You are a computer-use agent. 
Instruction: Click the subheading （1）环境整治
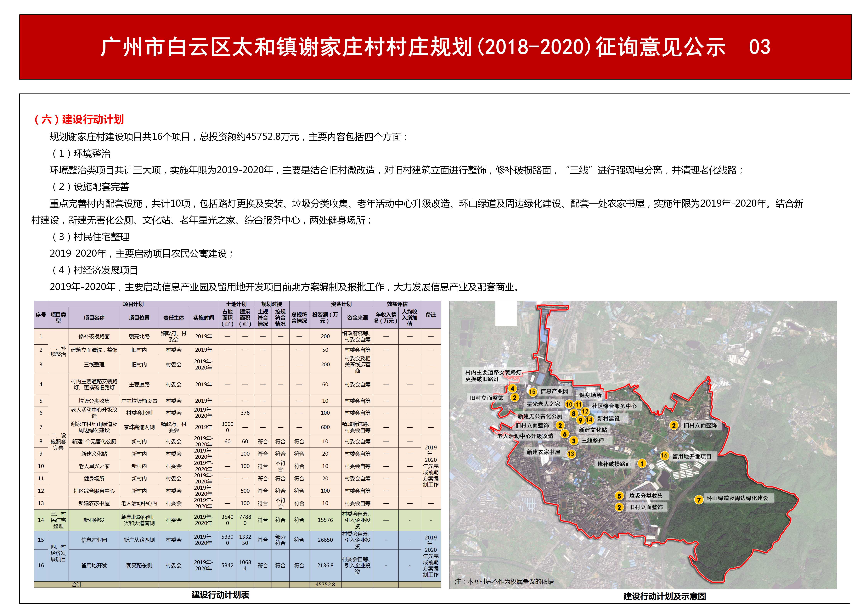[x=81, y=154]
